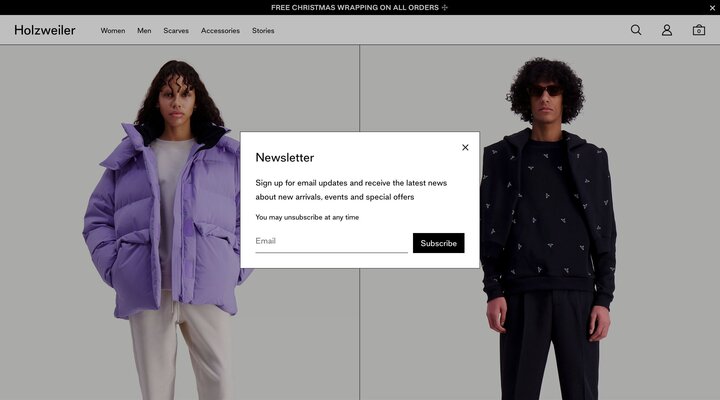Open the search icon in the header
Image resolution: width=720 pixels, height=400 pixels.
636,30
